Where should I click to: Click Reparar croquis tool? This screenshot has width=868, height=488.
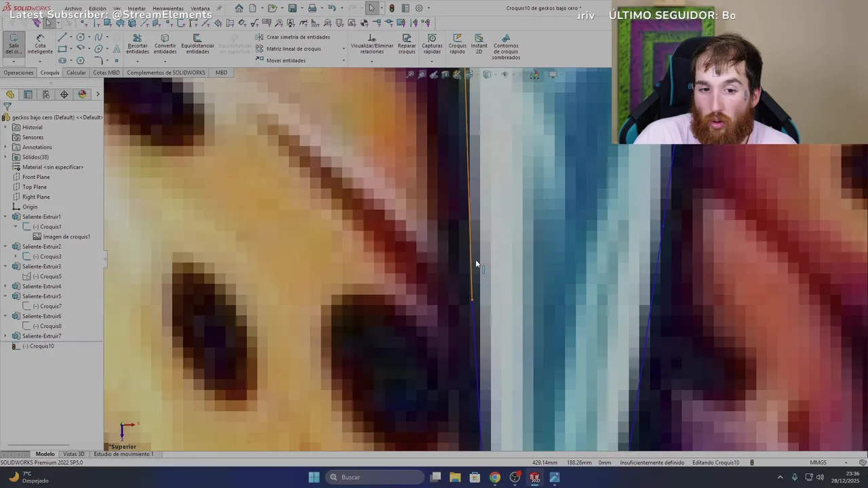pyautogui.click(x=407, y=44)
